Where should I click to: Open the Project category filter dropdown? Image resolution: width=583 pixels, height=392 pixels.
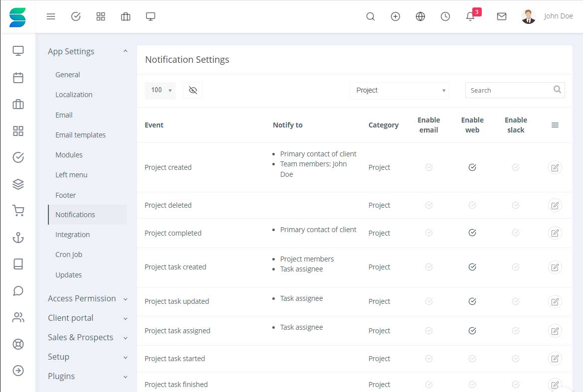(x=399, y=90)
